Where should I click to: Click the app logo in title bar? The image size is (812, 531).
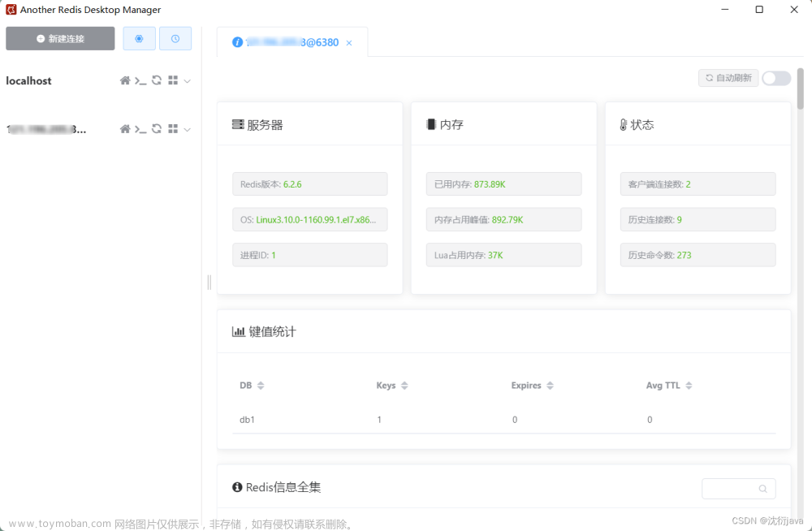(11, 9)
